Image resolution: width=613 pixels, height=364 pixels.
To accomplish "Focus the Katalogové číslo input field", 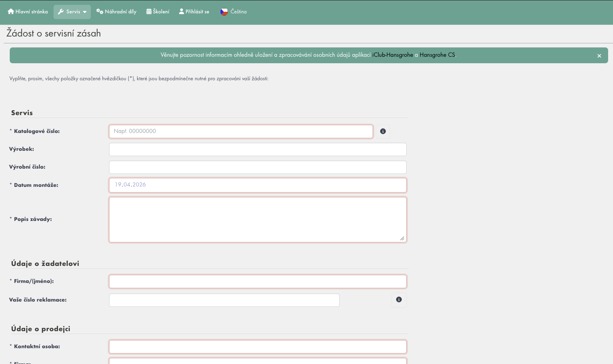I will click(x=241, y=131).
